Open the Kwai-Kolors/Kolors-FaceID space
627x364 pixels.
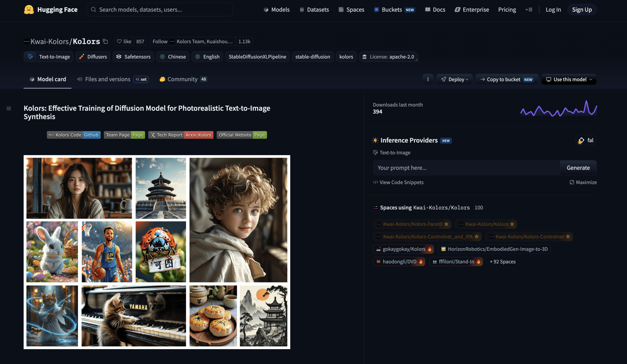coord(412,224)
